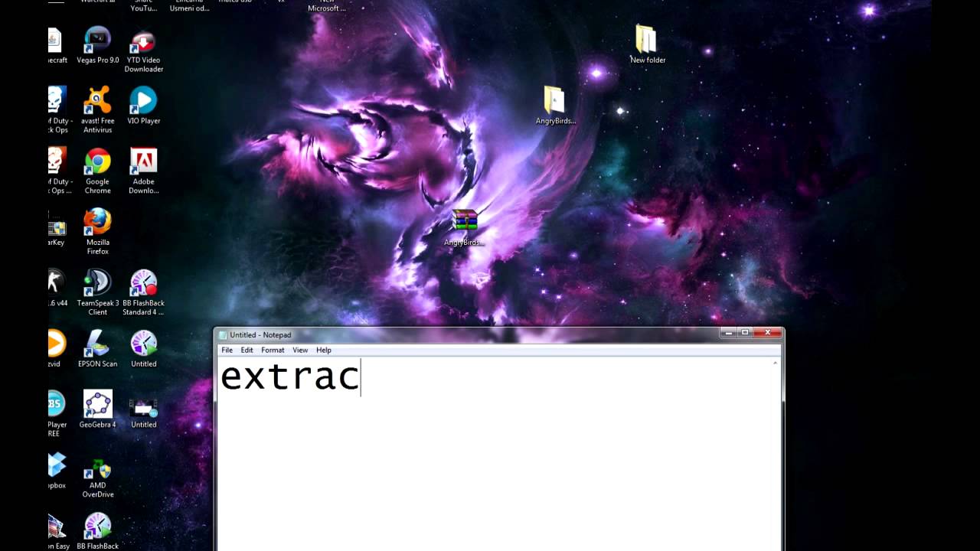980x551 pixels.
Task: Select Untitled icon beside EPSON Scan
Action: point(143,349)
